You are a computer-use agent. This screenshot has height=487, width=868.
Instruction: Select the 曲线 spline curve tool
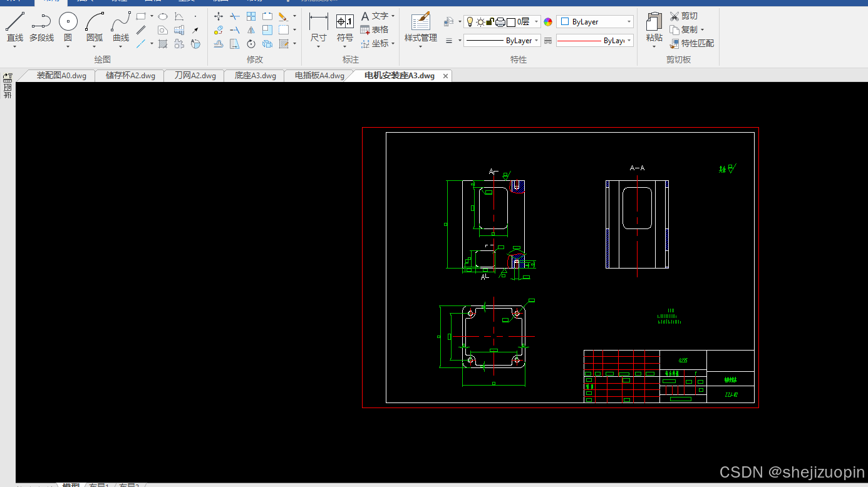(x=121, y=28)
